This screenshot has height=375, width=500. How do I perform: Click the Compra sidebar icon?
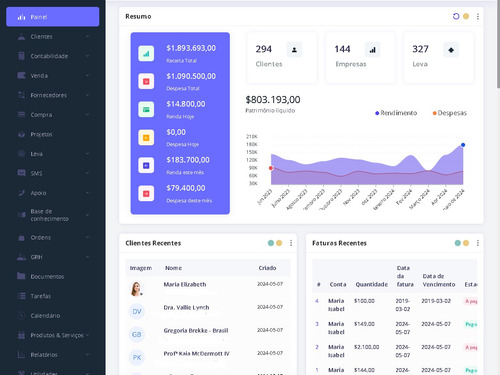21,115
